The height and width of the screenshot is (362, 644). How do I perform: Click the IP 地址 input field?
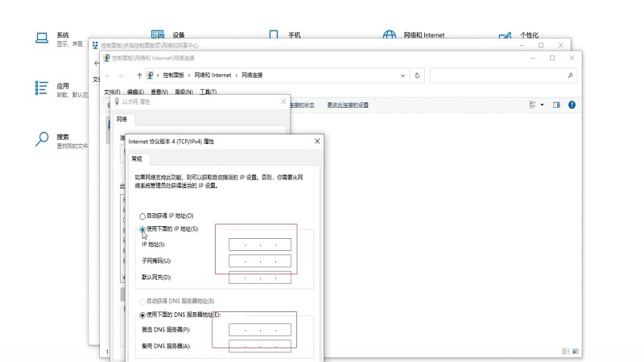(x=260, y=245)
